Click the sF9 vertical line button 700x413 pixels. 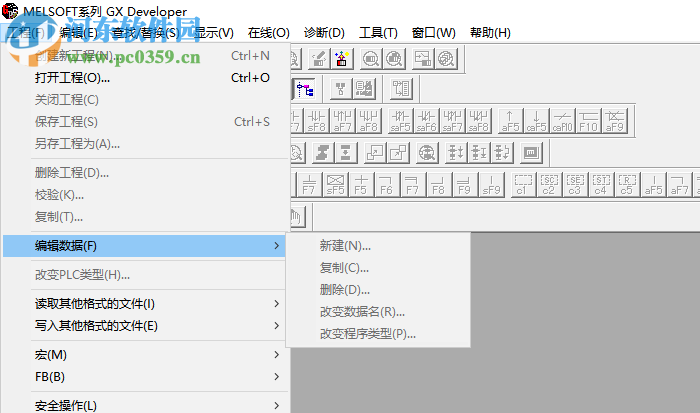[491, 184]
